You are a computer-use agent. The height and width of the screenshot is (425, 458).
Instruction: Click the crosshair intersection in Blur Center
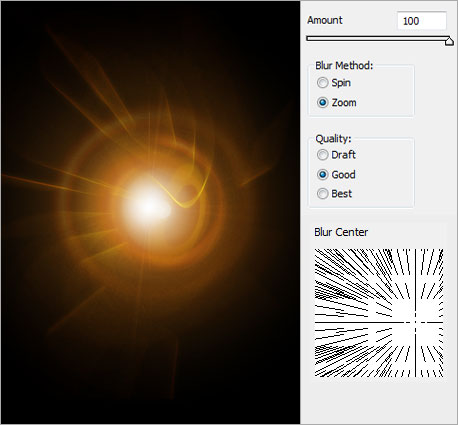click(416, 322)
